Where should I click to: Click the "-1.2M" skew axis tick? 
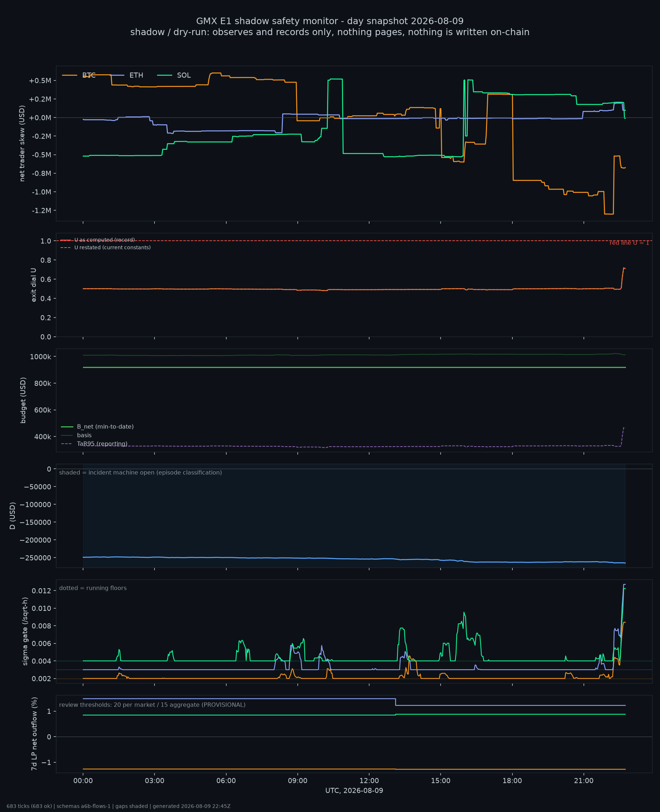point(41,211)
